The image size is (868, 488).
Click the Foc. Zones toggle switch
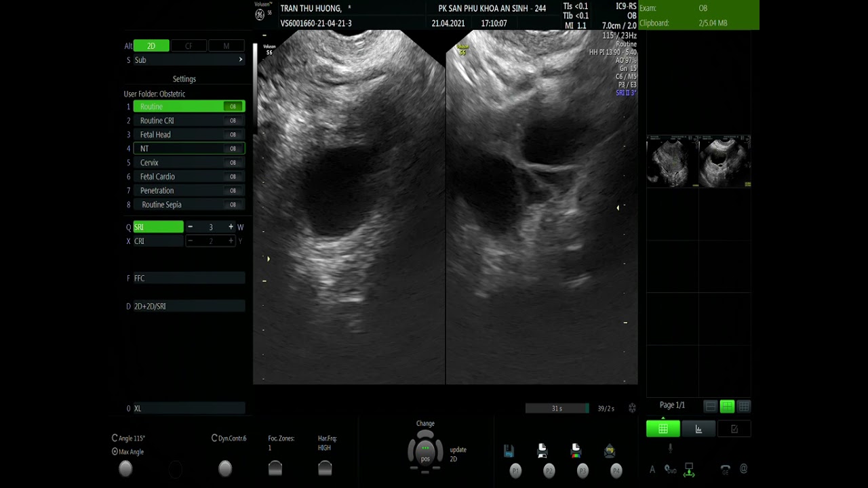coord(275,468)
